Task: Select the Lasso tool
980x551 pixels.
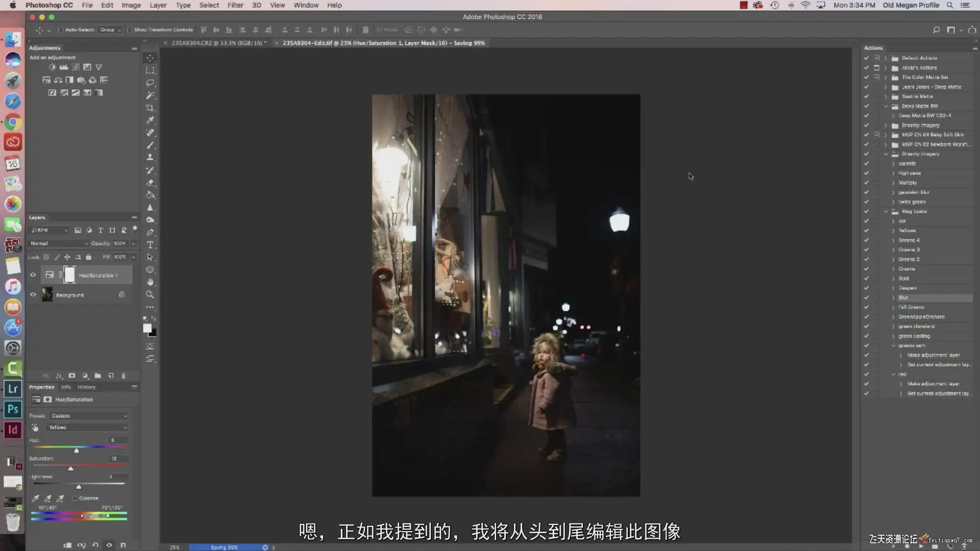Action: tap(150, 83)
